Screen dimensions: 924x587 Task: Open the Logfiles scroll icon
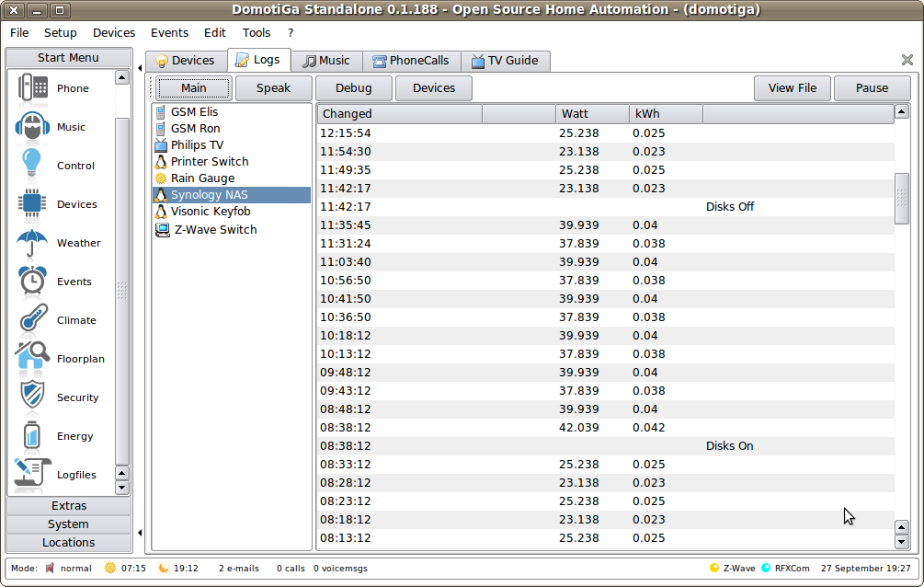point(32,475)
